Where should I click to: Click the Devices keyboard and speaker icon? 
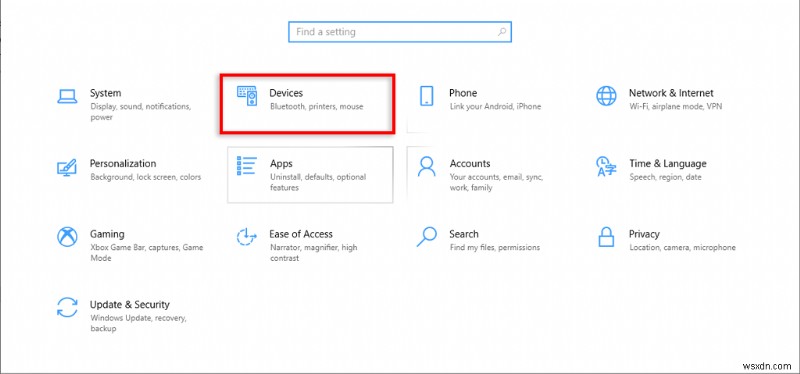[247, 96]
